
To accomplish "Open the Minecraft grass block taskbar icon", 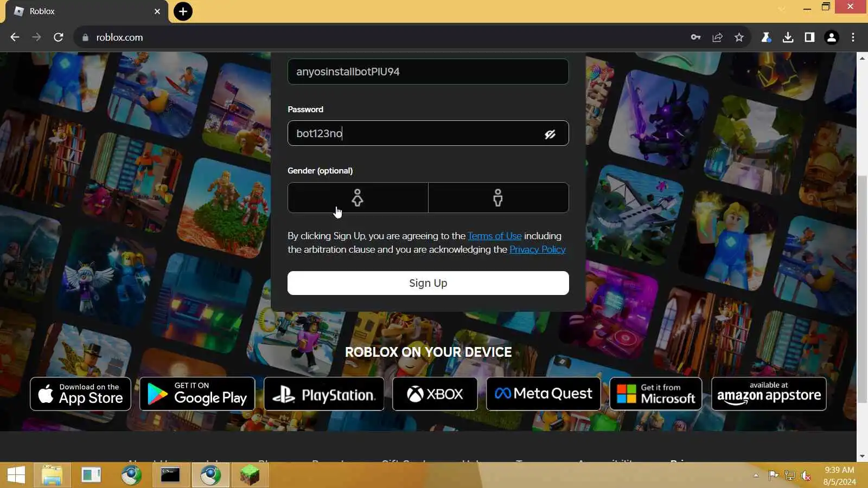I will pyautogui.click(x=250, y=476).
